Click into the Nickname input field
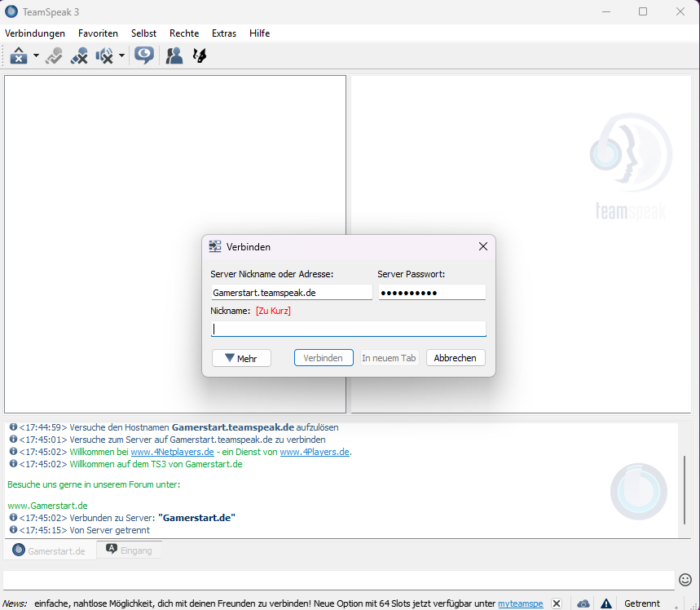700x610 pixels. [x=348, y=329]
